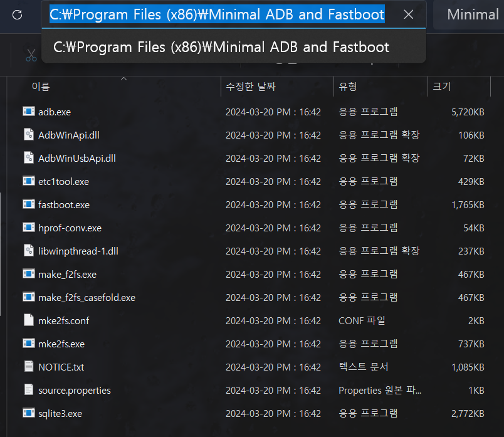Image resolution: width=504 pixels, height=437 pixels.
Task: Click the mke2fs.conf blank file icon
Action: 28,320
